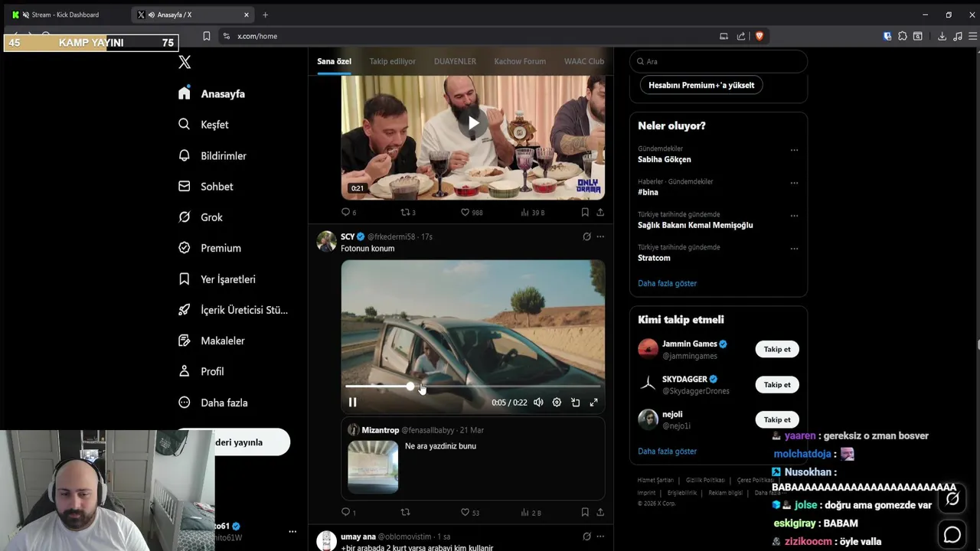Switch to DUAYENLER tab
980x551 pixels.
(x=455, y=61)
